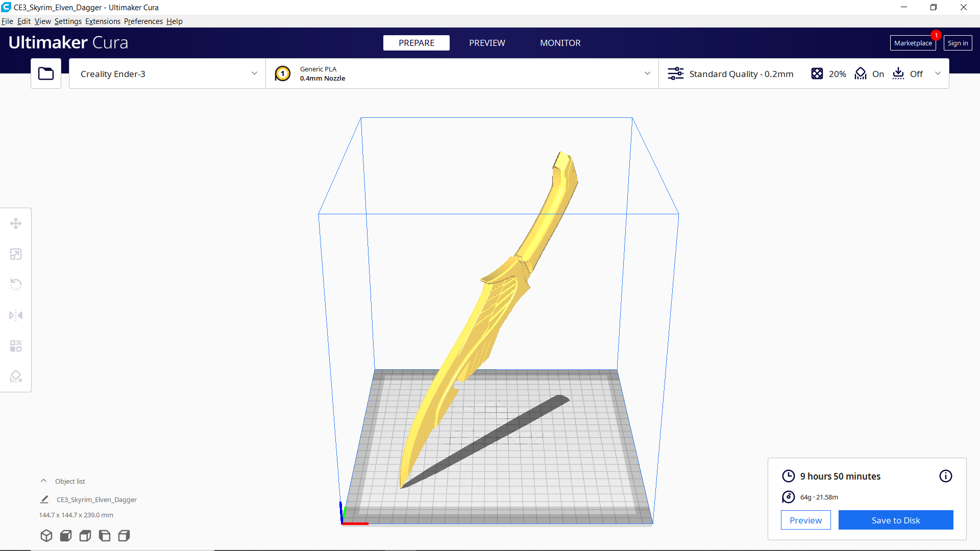
Task: Open the Extensions menu
Action: [103, 21]
